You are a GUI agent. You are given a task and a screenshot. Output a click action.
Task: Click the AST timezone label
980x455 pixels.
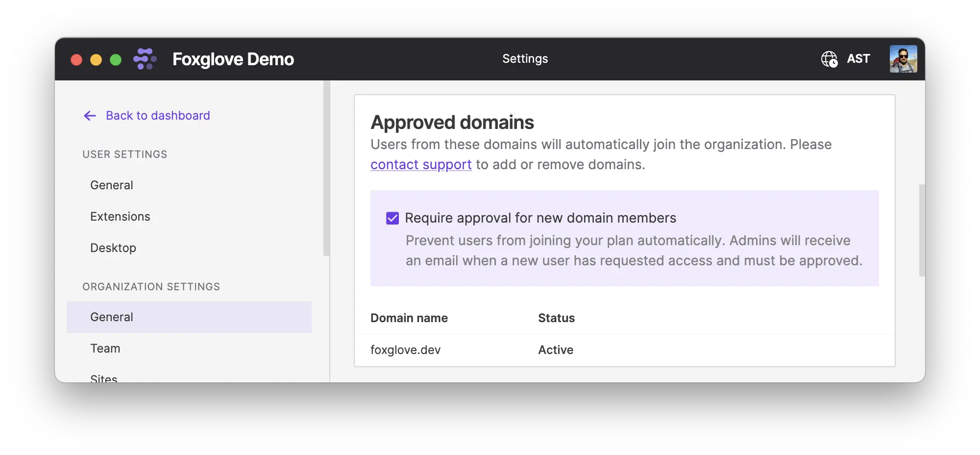click(x=858, y=59)
